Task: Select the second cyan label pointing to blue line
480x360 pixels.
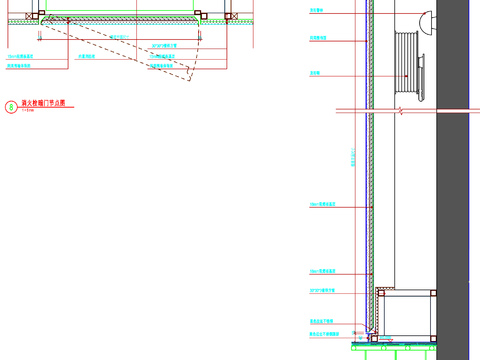Action: point(318,38)
